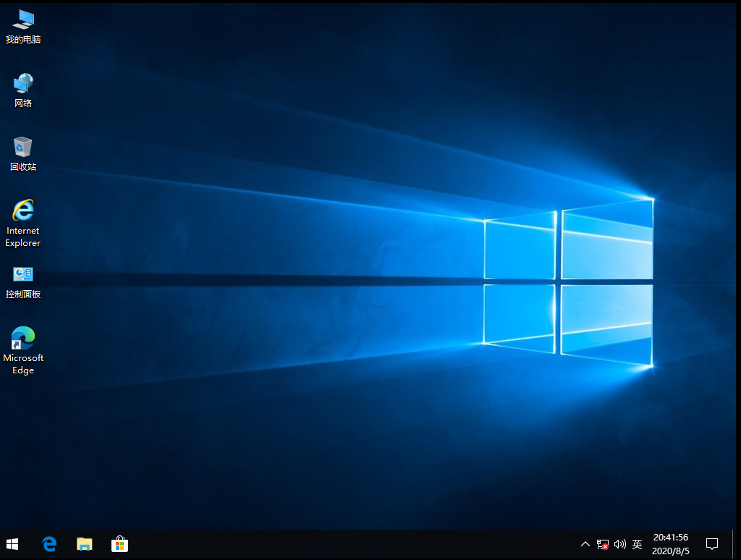Select the 回收站 recycle bin icon
Image resolution: width=741 pixels, height=560 pixels.
coord(22,155)
